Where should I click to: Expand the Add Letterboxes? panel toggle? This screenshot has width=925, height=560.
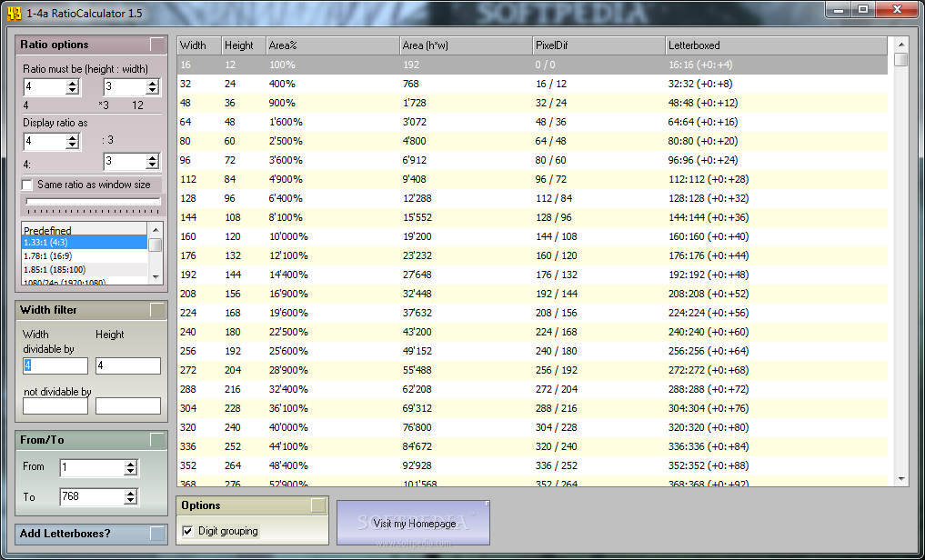tap(157, 534)
